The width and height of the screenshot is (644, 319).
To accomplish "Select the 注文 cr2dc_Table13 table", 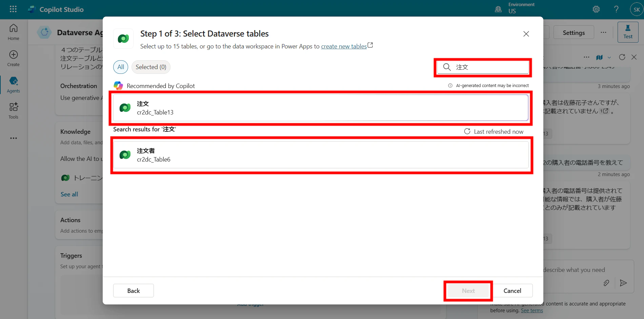I will (321, 108).
